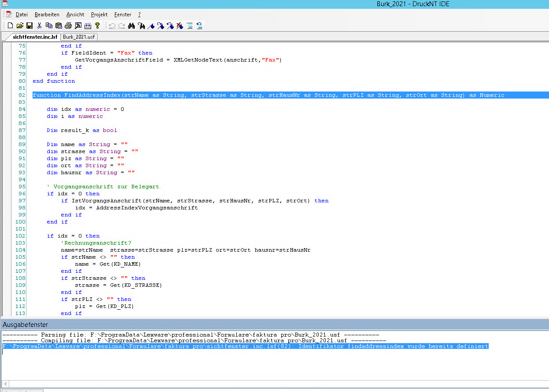The image size is (549, 392).
Task: Toggle bookmark with the blue flag icon
Action: pos(151,26)
